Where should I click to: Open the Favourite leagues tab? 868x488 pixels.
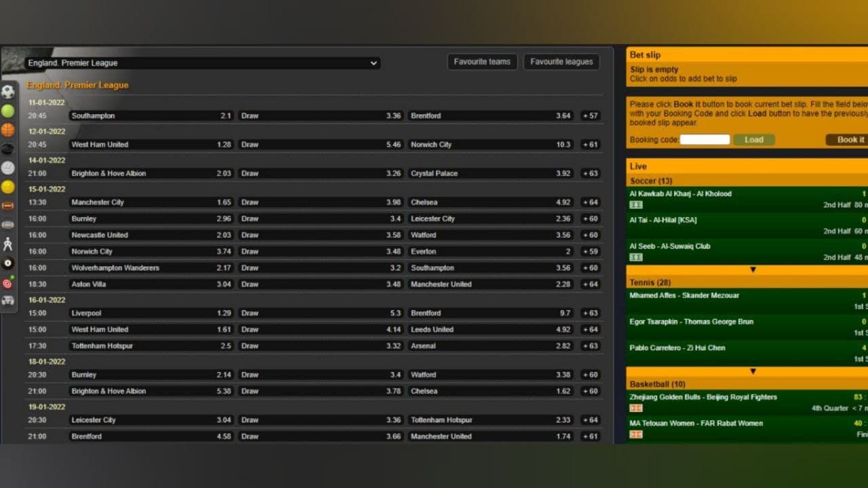tap(561, 62)
